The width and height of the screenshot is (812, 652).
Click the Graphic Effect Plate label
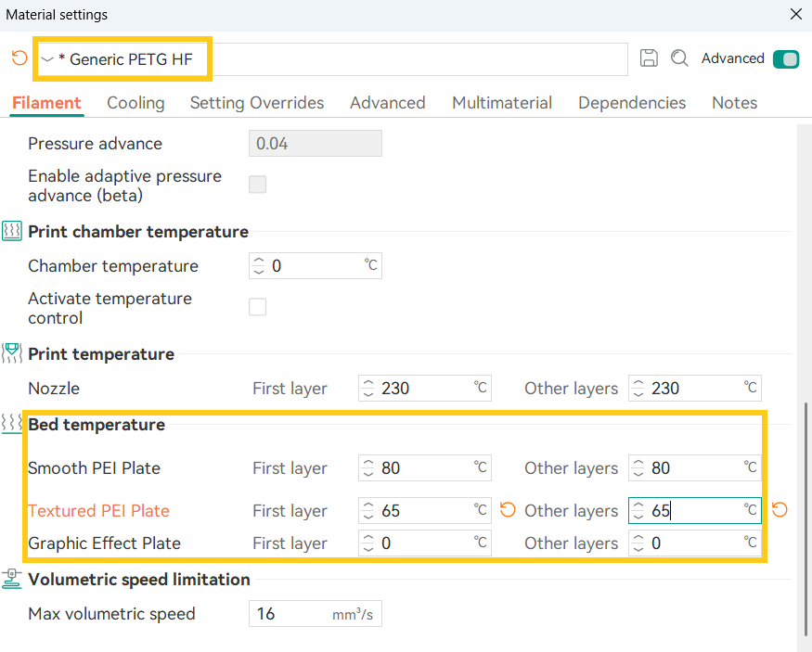[105, 543]
